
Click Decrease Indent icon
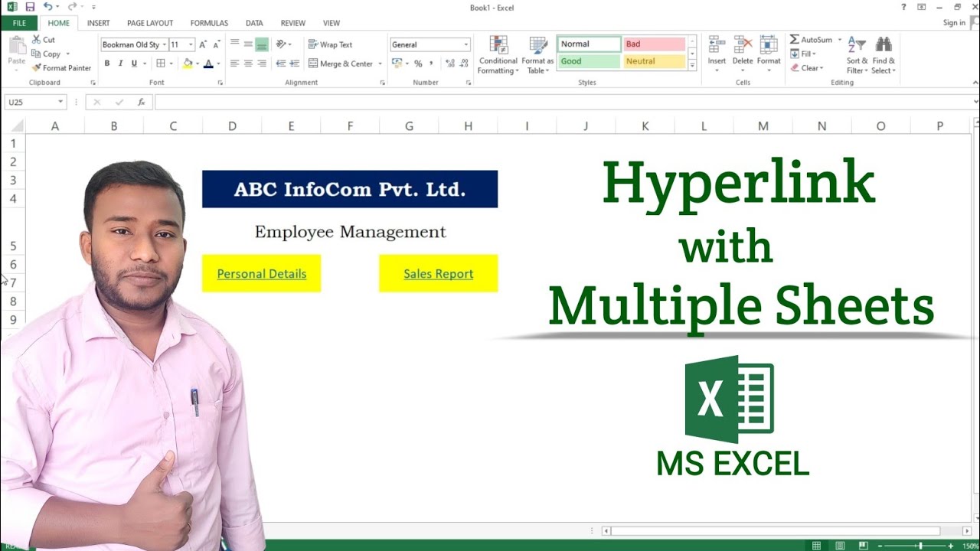(280, 64)
